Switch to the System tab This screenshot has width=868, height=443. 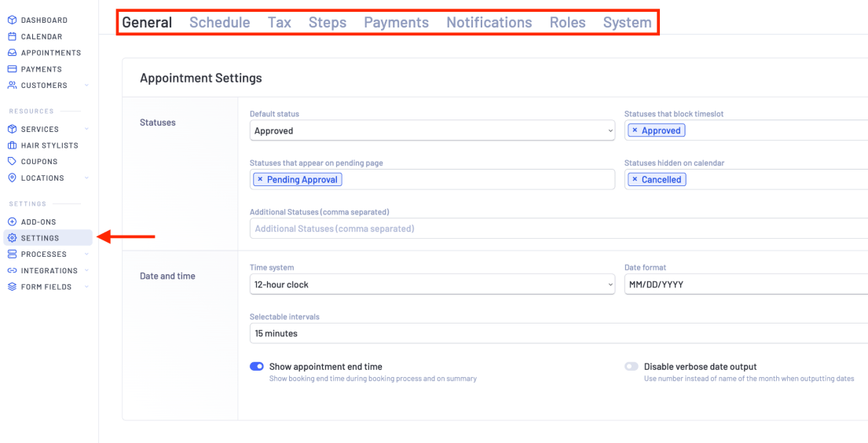pyautogui.click(x=627, y=22)
